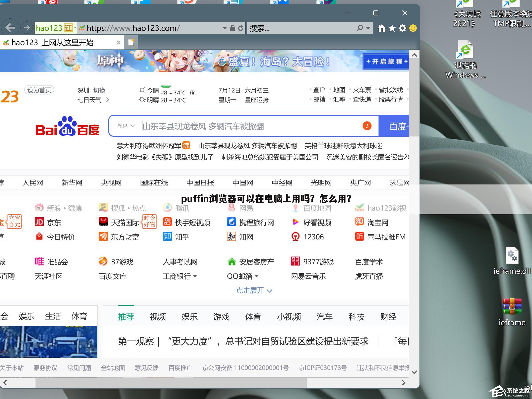The height and width of the screenshot is (399, 532).
Task: Expand the 工商银行 dropdown
Action: click(x=195, y=276)
